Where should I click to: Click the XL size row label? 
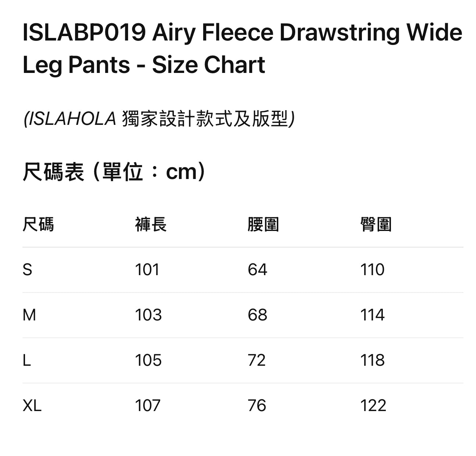pos(32,406)
